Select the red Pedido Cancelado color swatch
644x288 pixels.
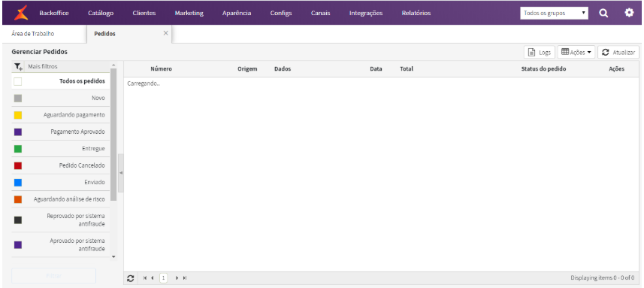coord(18,165)
